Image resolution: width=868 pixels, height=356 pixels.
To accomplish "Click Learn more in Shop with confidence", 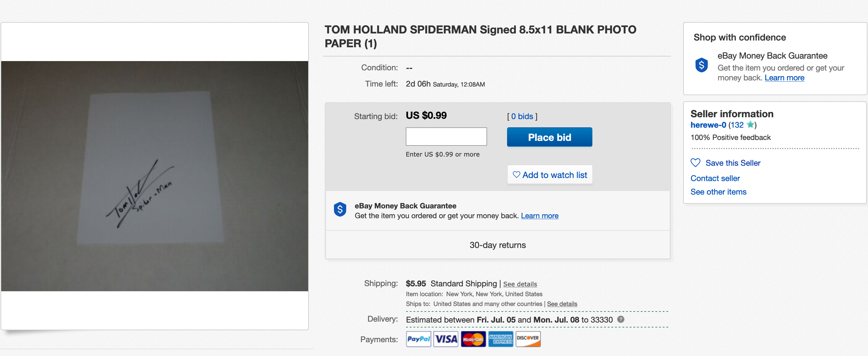I will pyautogui.click(x=784, y=78).
